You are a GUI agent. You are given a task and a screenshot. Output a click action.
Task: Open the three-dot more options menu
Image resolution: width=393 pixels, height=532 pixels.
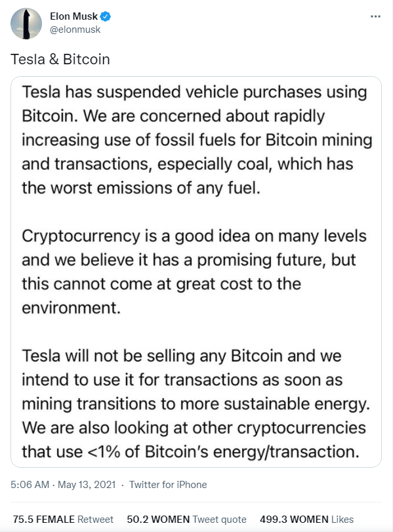click(x=375, y=16)
